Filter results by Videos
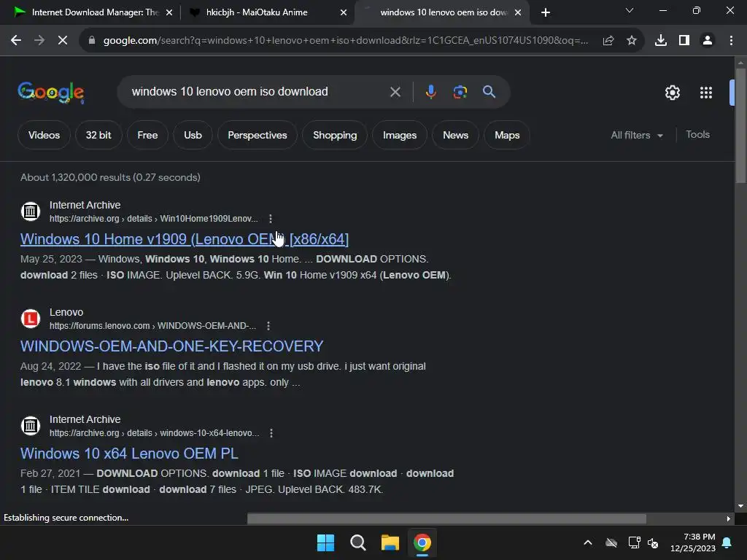This screenshot has width=747, height=560. (44, 135)
